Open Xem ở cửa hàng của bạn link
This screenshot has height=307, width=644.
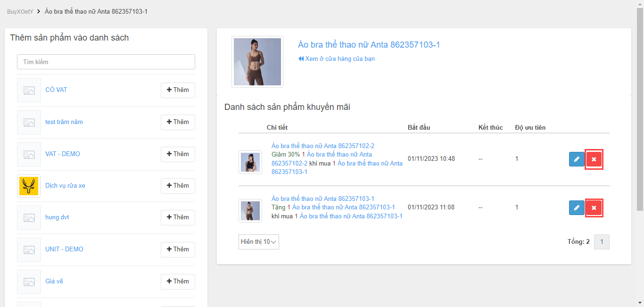click(x=337, y=59)
